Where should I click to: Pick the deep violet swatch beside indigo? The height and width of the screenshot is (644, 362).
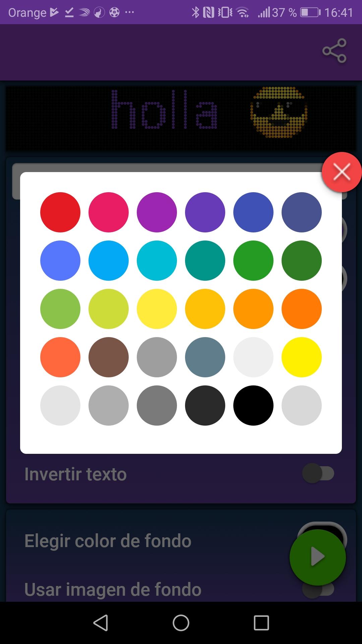pyautogui.click(x=205, y=212)
